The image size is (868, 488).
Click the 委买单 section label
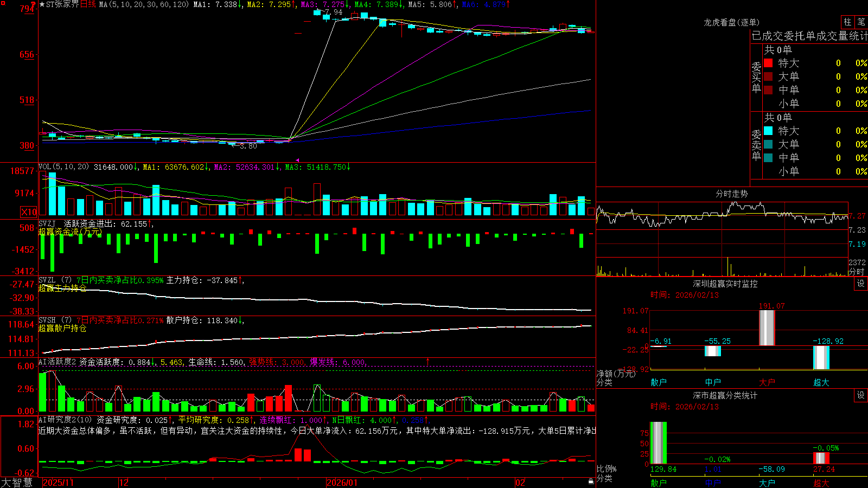756,76
